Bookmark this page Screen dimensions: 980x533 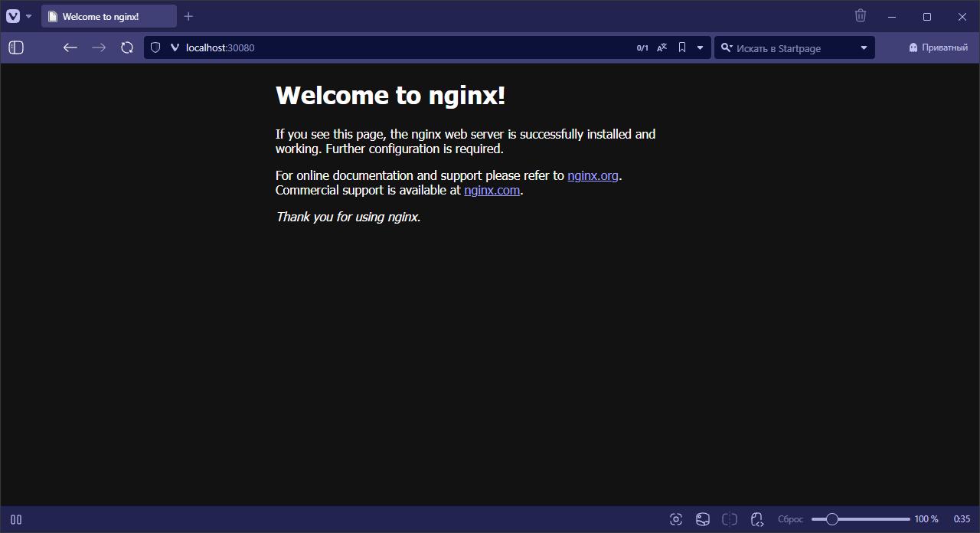click(682, 47)
